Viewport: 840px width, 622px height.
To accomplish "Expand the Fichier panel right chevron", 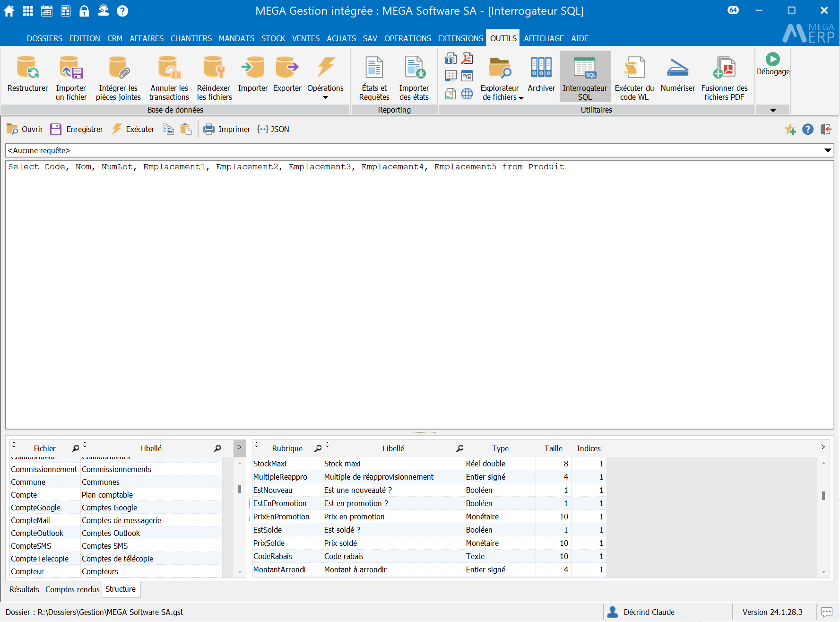I will [239, 447].
